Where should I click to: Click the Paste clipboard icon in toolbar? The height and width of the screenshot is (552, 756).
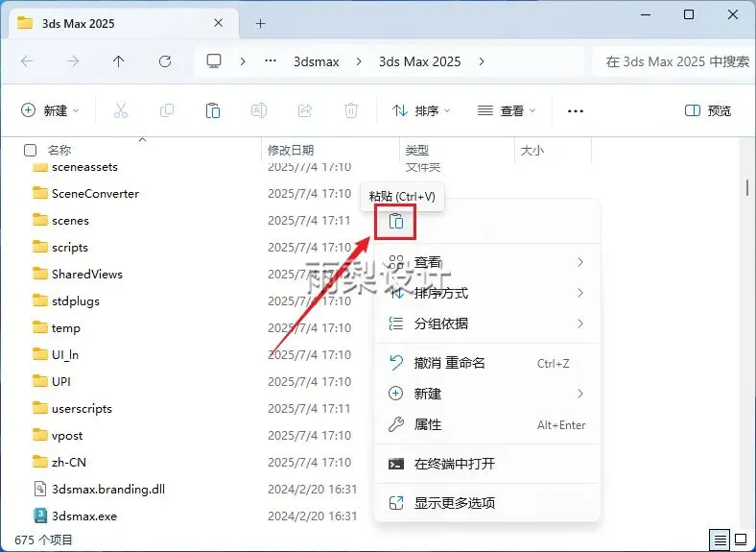point(213,110)
